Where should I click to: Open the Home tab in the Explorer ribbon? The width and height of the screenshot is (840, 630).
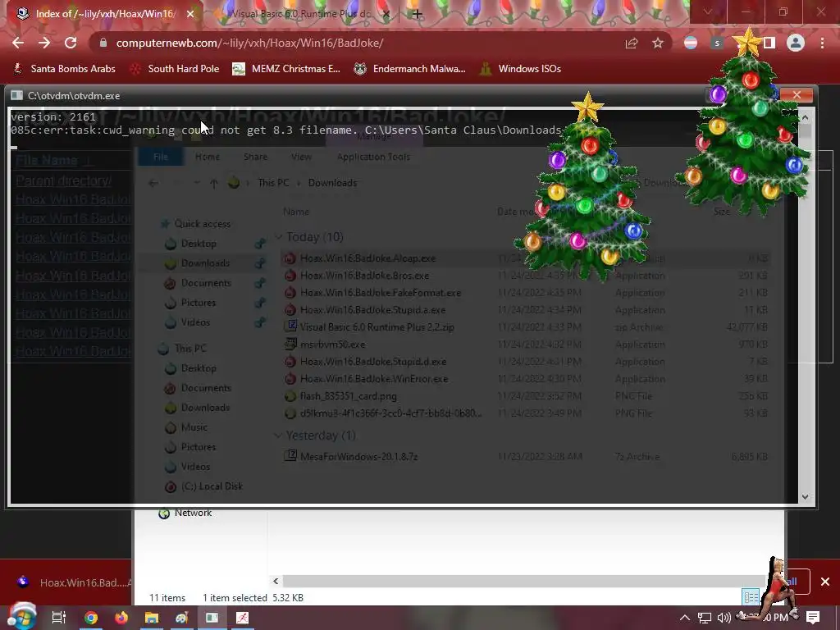pos(208,157)
